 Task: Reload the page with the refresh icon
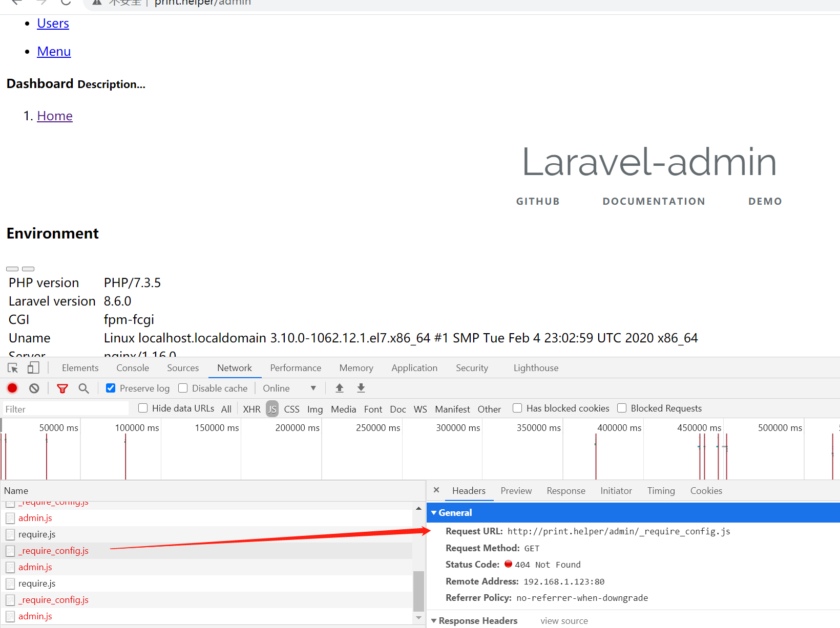(65, 3)
